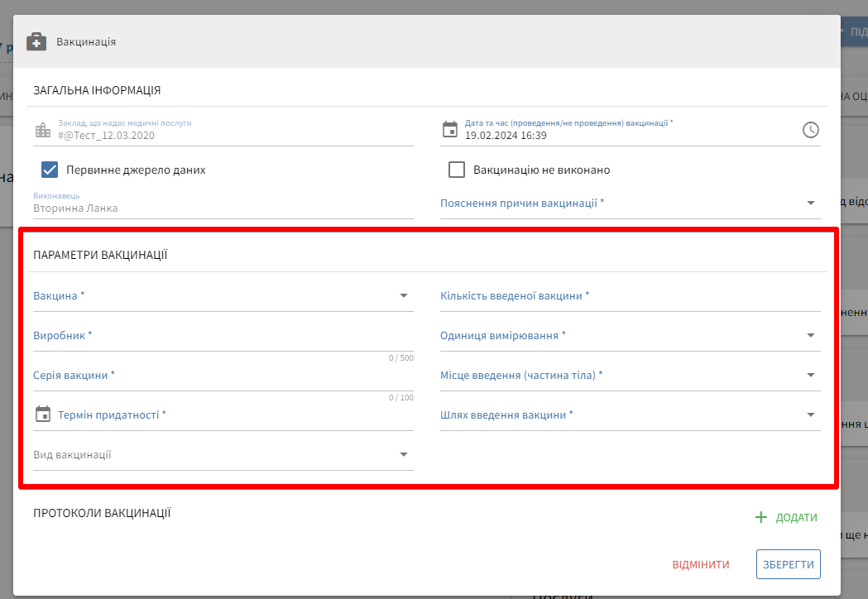The height and width of the screenshot is (599, 868).
Task: Click the green plus icon next to ДОДАТИ
Action: [761, 517]
